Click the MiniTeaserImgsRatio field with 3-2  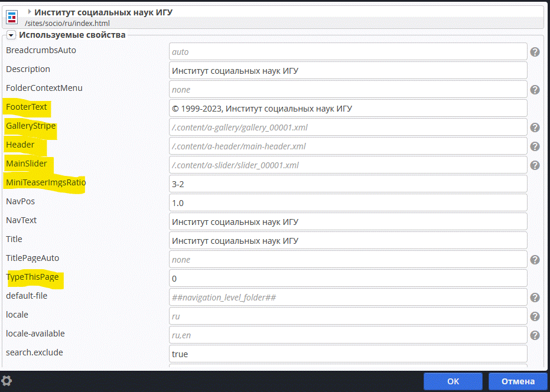pos(347,184)
